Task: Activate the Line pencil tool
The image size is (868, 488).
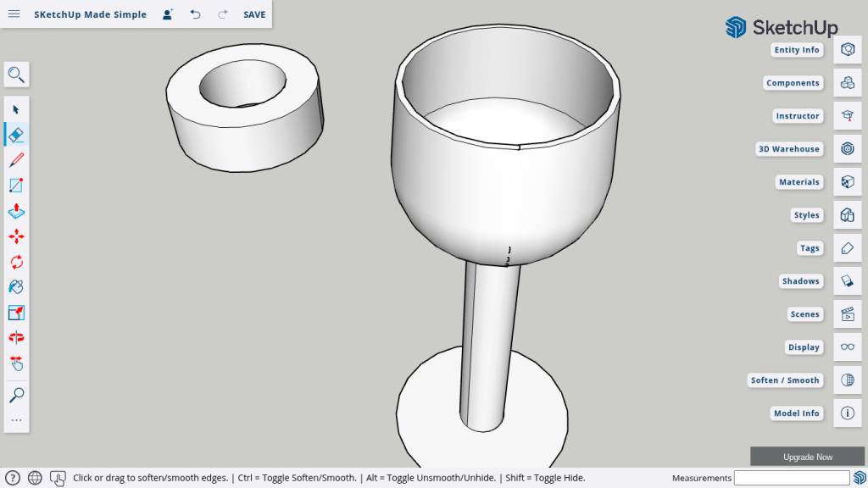Action: tap(16, 159)
